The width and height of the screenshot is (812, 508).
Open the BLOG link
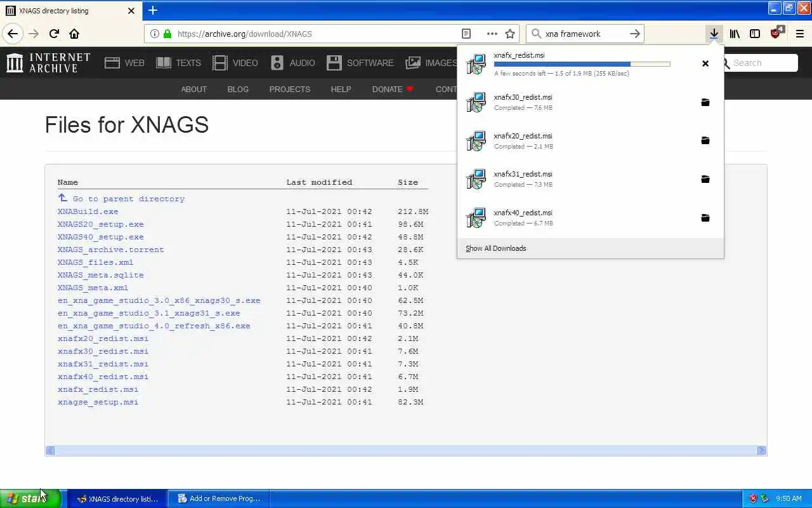(238, 89)
